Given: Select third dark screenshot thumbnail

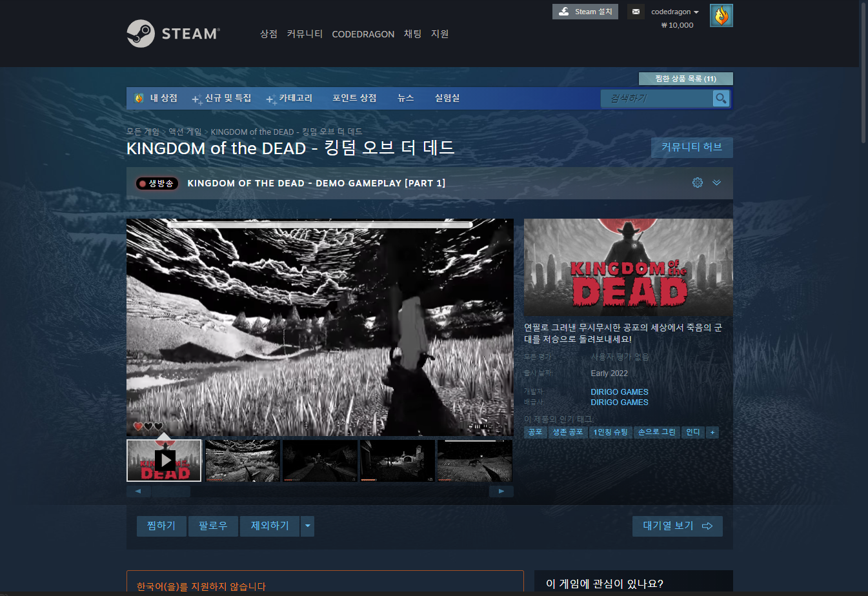Looking at the screenshot, I should [x=319, y=461].
